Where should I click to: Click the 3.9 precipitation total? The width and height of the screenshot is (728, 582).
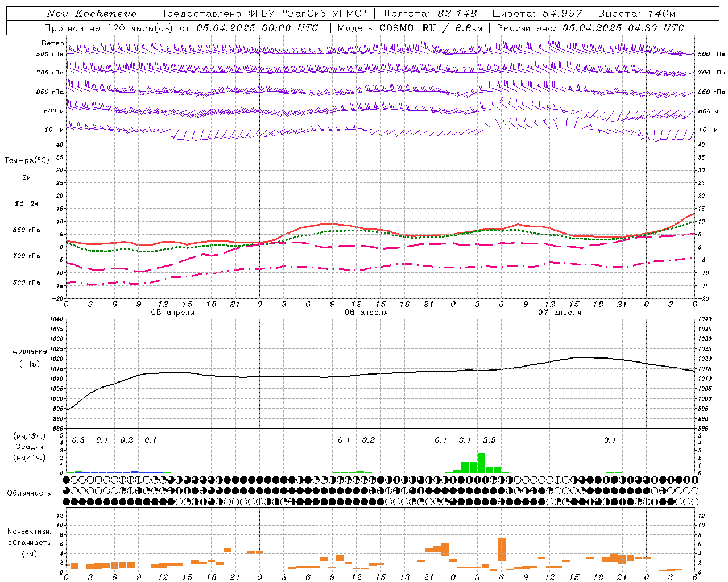pyautogui.click(x=489, y=440)
